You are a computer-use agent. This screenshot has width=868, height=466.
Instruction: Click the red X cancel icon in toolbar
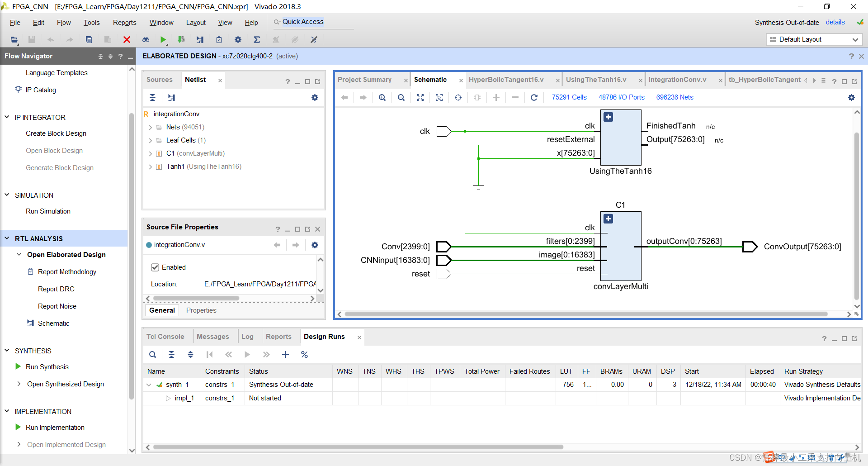[x=127, y=40]
